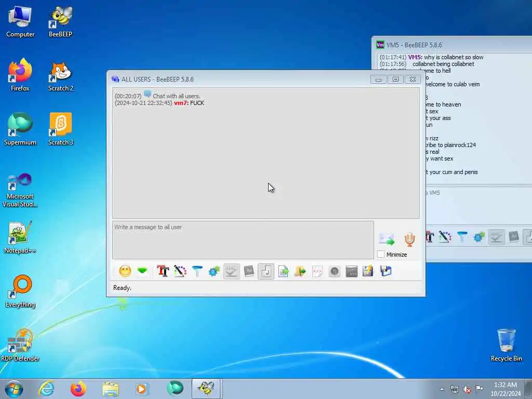The image size is (532, 399).
Task: Click the VM5 window message input area
Action: 478,207
